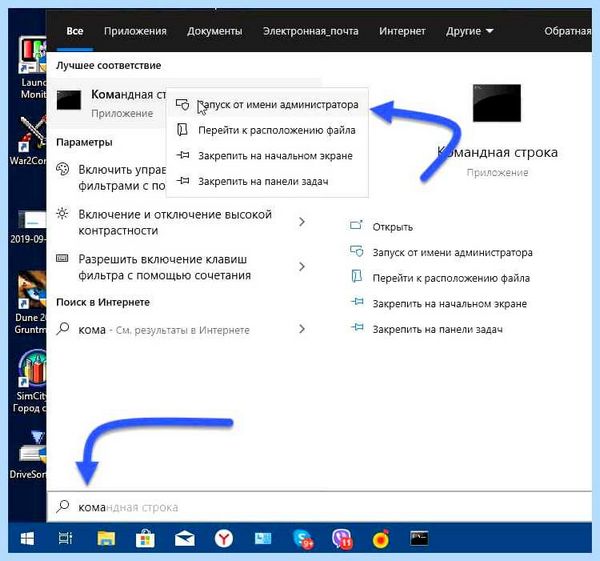Click Запуск от имени администратора in right pane
The height and width of the screenshot is (561, 600).
pos(452,253)
